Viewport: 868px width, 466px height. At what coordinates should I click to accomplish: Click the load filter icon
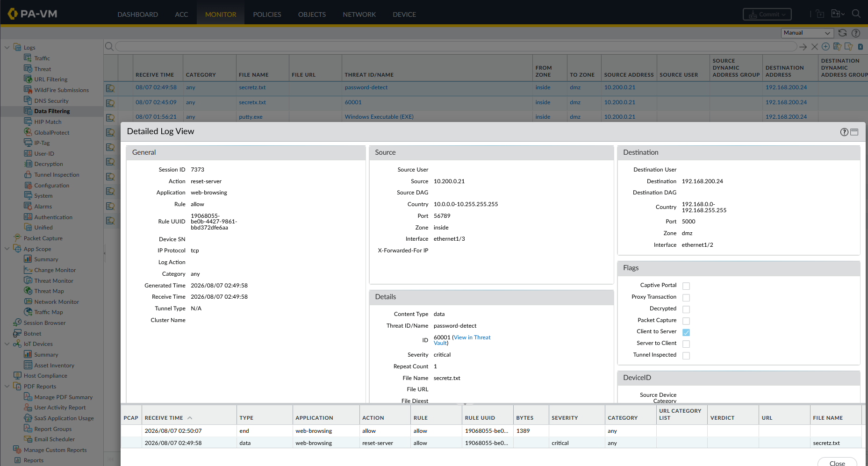(848, 47)
